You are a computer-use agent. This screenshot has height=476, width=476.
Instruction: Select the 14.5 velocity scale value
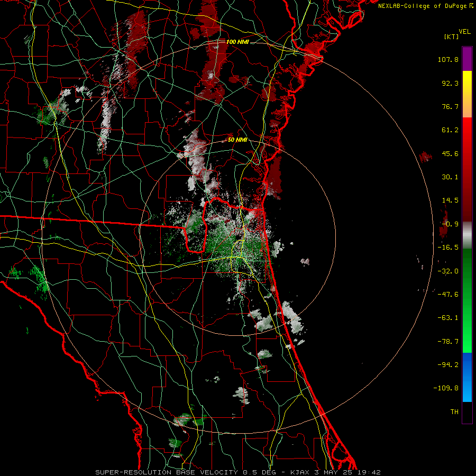450,200
